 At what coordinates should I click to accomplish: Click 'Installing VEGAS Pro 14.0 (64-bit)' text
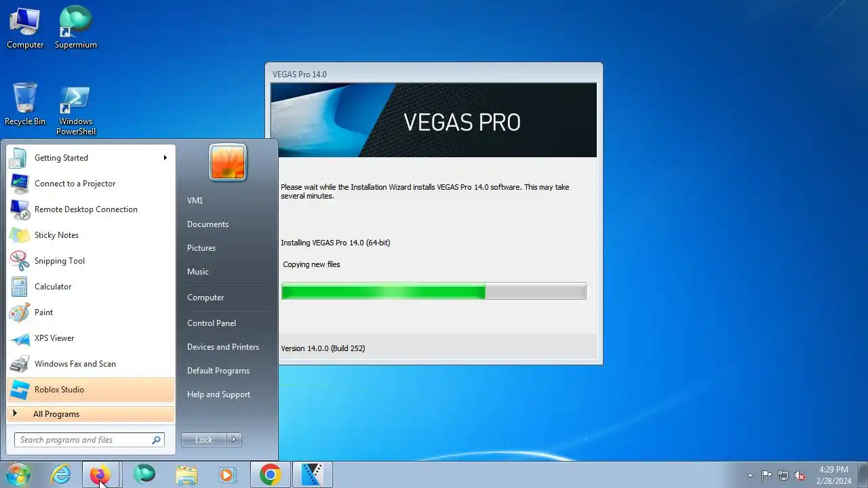(x=336, y=243)
